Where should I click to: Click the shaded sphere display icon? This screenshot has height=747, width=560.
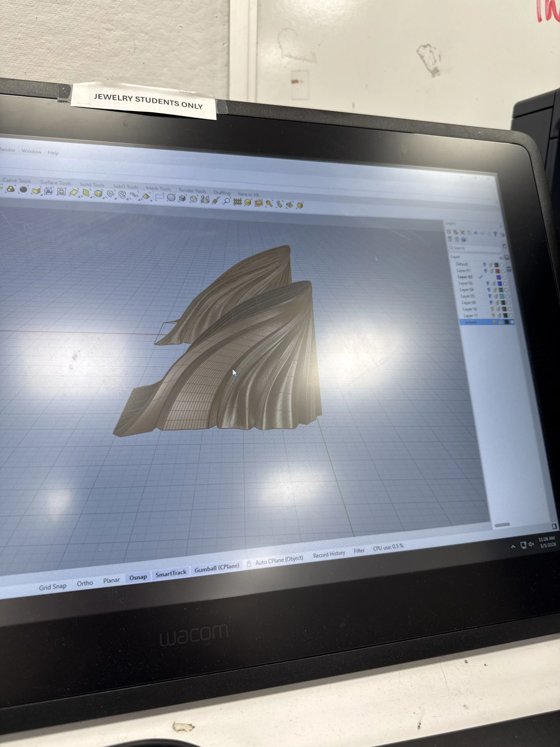171,197
